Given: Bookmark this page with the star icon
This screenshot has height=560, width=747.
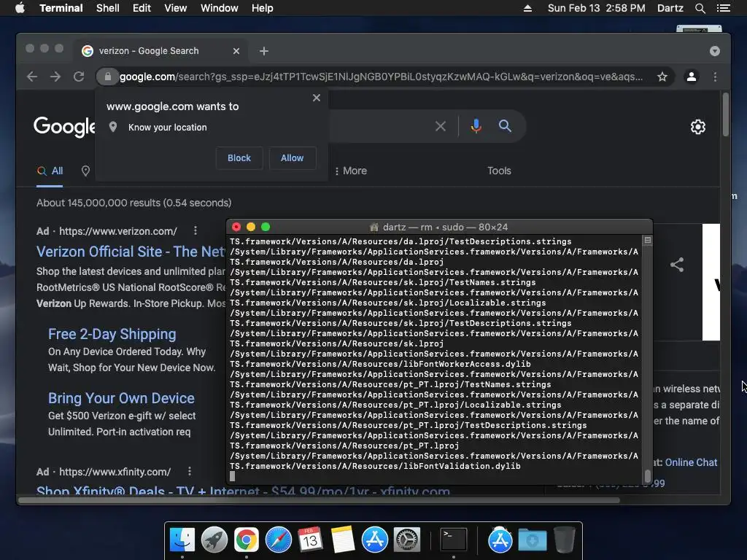Looking at the screenshot, I should (662, 77).
